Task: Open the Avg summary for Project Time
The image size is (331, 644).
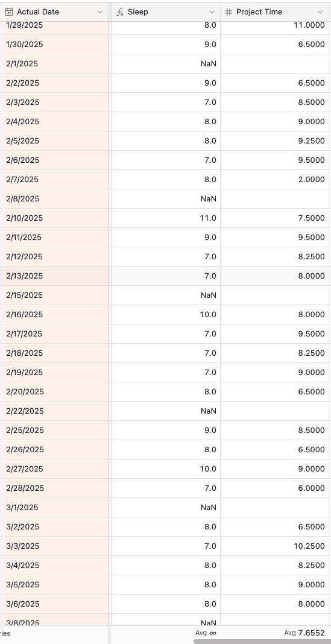Action: pyautogui.click(x=304, y=633)
